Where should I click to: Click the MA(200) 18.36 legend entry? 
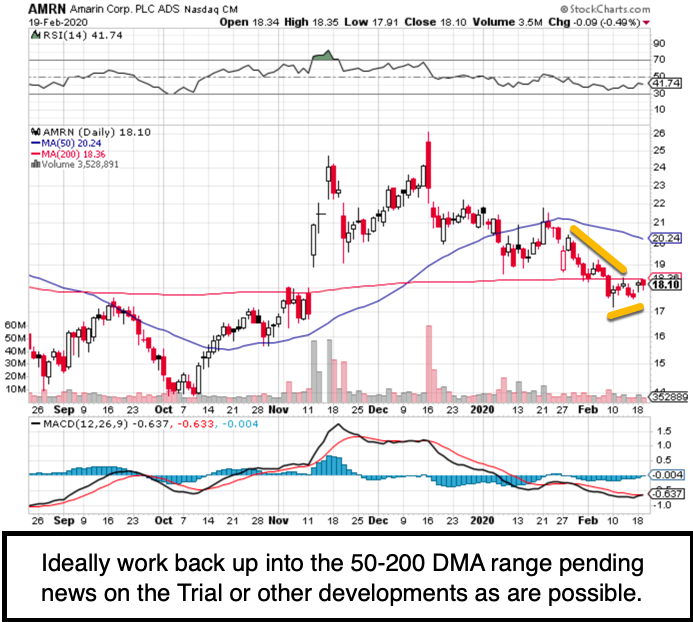68,154
